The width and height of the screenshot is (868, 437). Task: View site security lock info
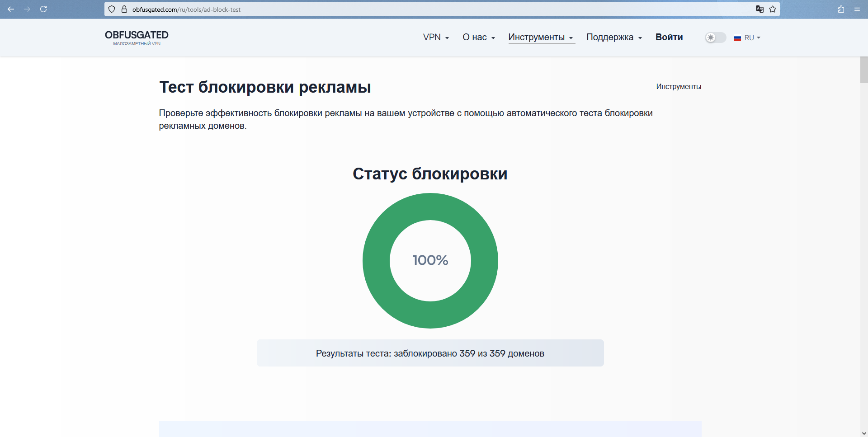click(124, 9)
